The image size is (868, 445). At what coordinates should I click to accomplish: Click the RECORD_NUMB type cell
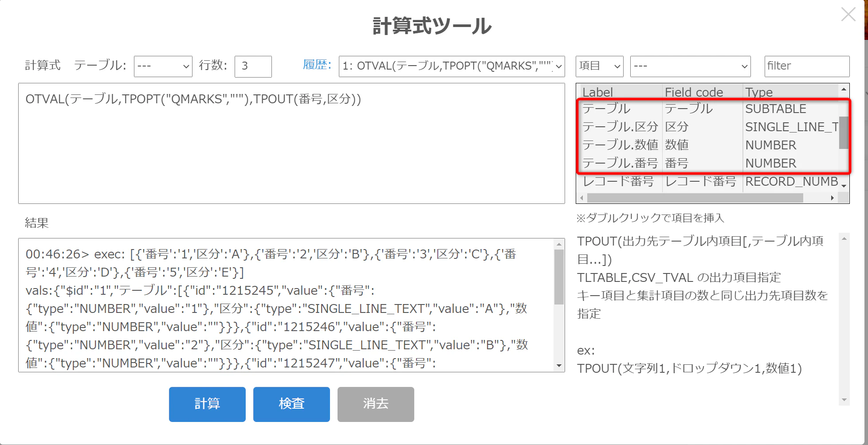pos(791,181)
